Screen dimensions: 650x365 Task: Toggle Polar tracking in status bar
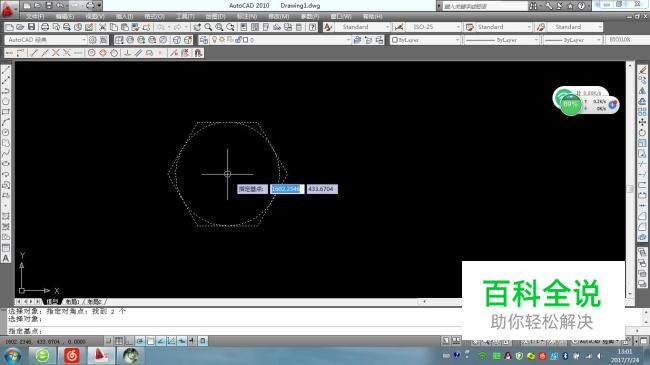140,341
